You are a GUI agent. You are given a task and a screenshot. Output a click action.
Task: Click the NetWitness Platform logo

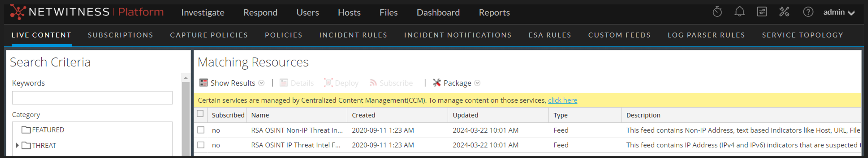pos(87,12)
